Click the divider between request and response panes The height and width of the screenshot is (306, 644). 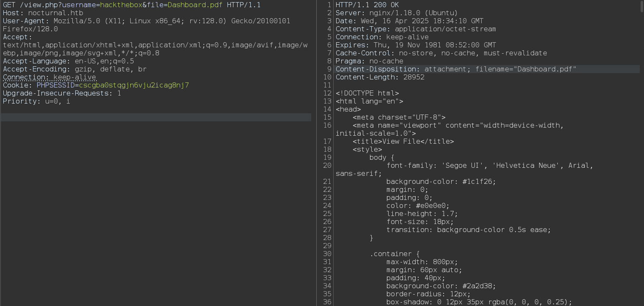[x=316, y=153]
